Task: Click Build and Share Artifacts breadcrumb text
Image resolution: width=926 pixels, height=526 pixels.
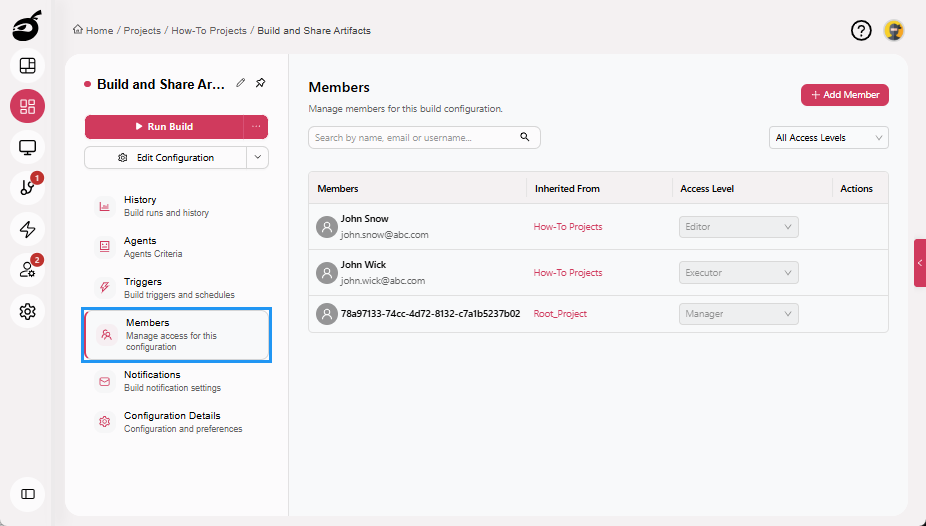Action: (x=314, y=31)
